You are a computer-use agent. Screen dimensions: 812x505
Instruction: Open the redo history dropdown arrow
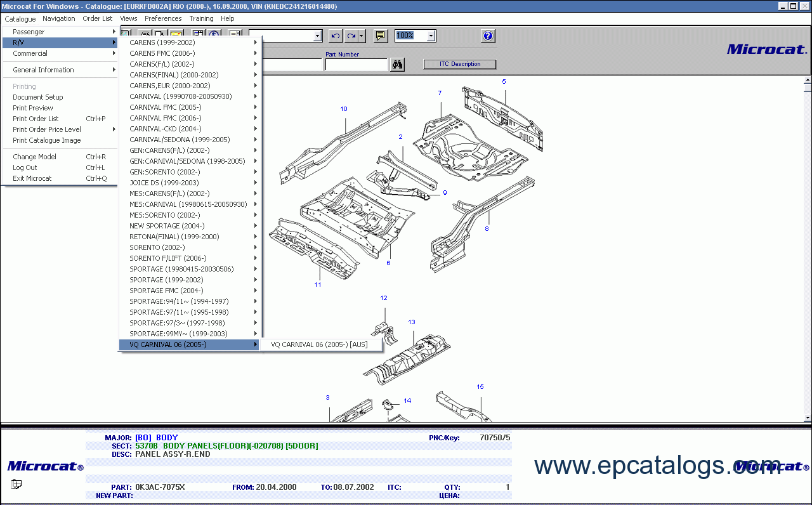(x=362, y=36)
